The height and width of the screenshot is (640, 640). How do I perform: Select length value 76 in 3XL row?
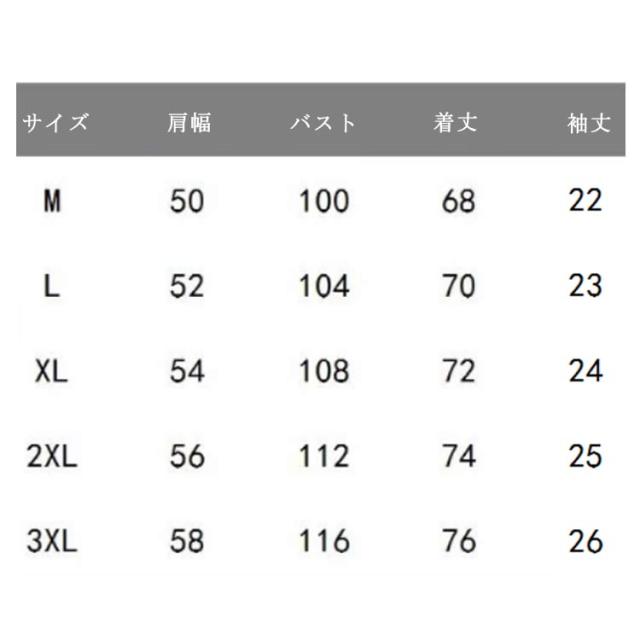[457, 542]
